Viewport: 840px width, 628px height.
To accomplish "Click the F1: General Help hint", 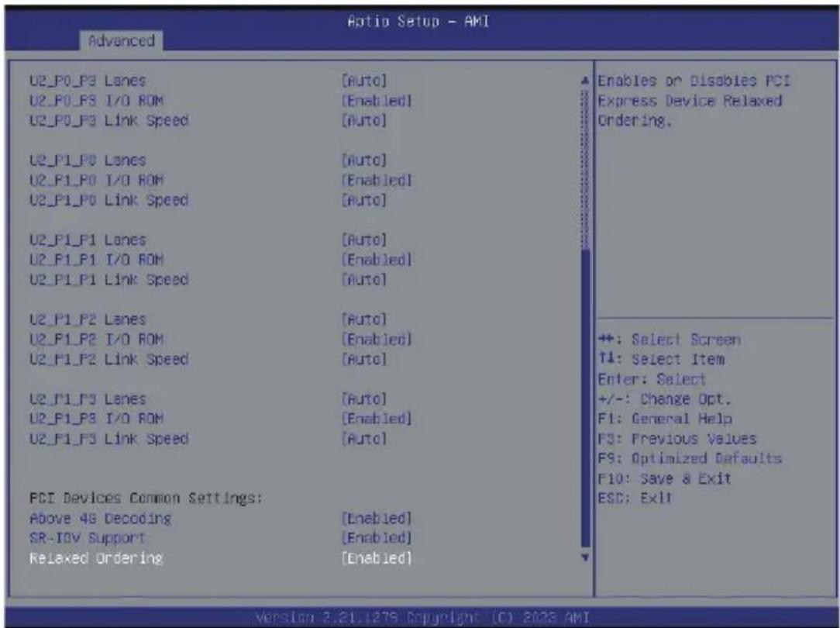I will pos(665,419).
